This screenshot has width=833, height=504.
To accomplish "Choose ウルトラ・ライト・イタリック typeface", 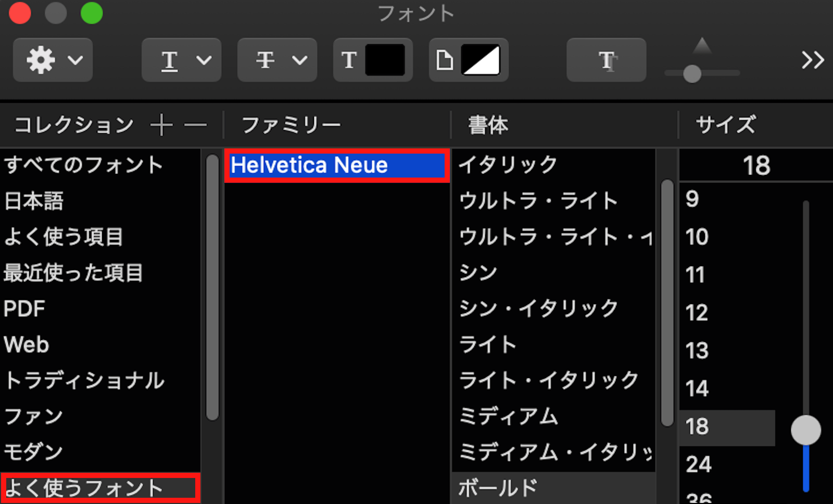I will pyautogui.click(x=553, y=237).
